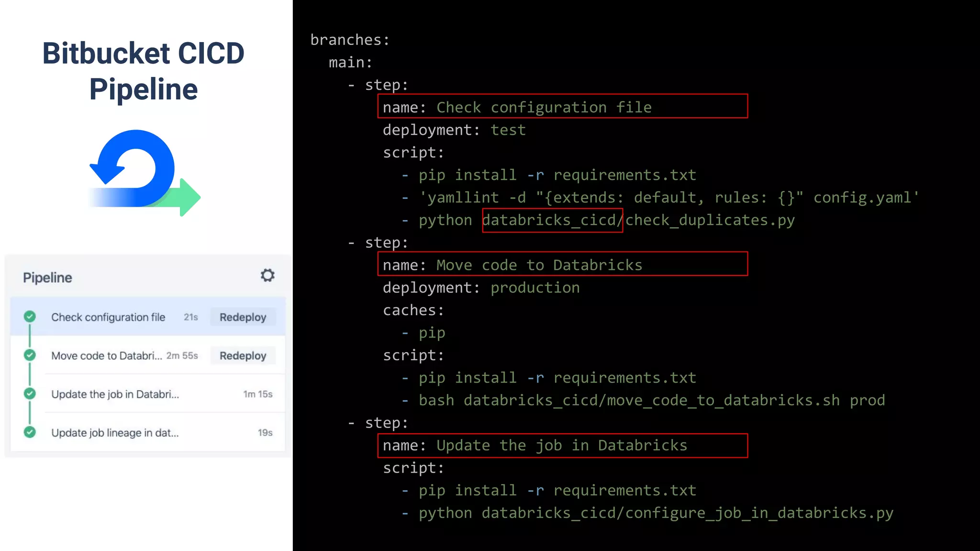980x551 pixels.
Task: Click the Bitbucket Pipelines logo graphic
Action: [x=145, y=173]
